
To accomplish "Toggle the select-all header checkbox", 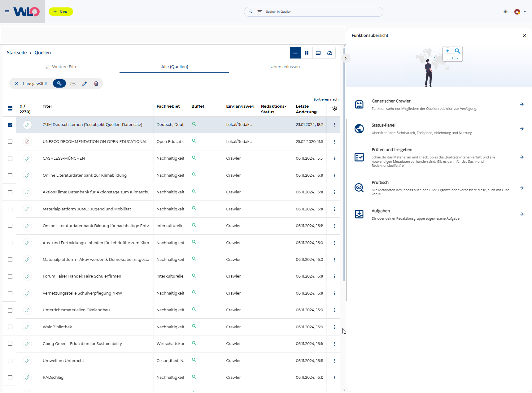I will (10, 108).
